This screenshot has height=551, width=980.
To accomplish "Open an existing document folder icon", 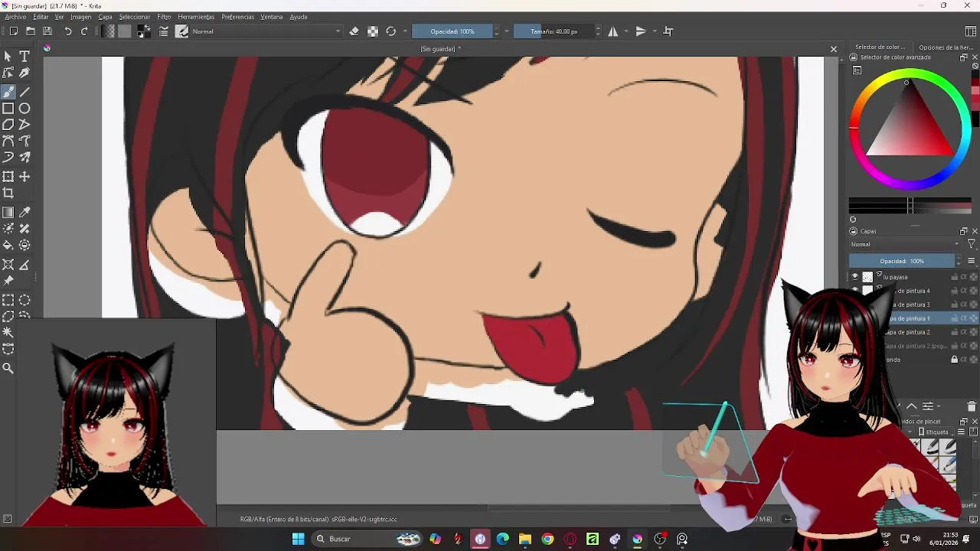I will (x=31, y=31).
